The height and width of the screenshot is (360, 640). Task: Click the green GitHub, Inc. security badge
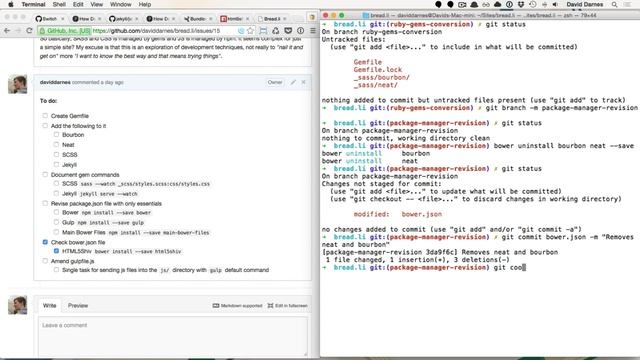coord(64,31)
